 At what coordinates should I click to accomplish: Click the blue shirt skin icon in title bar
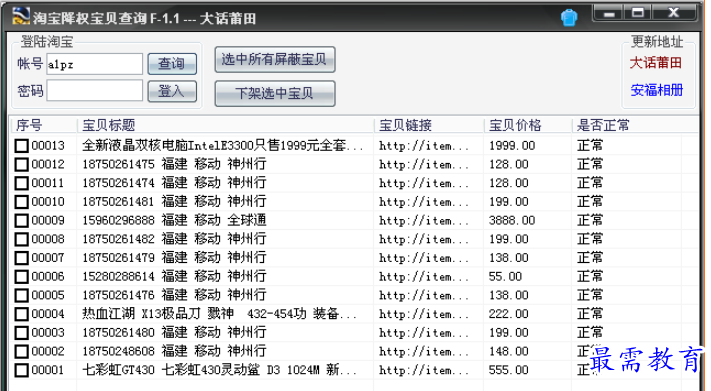tap(569, 18)
